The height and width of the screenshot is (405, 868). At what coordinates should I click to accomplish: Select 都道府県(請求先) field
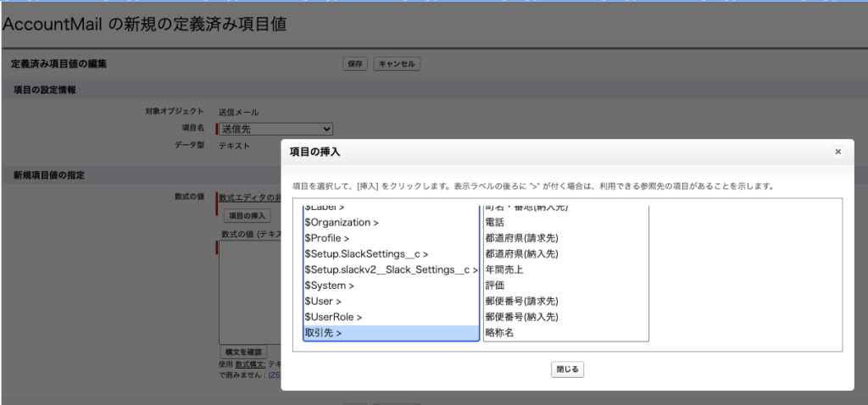click(565, 238)
